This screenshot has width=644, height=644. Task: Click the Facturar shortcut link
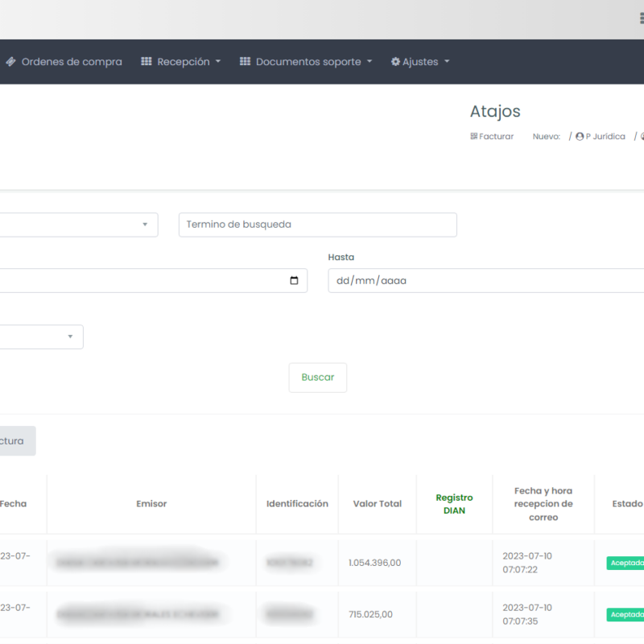(496, 137)
